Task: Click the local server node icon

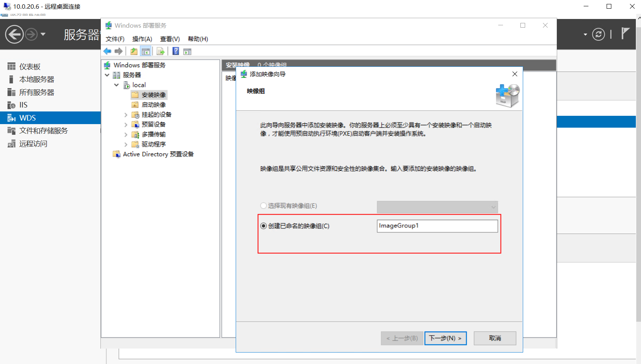Action: click(126, 85)
